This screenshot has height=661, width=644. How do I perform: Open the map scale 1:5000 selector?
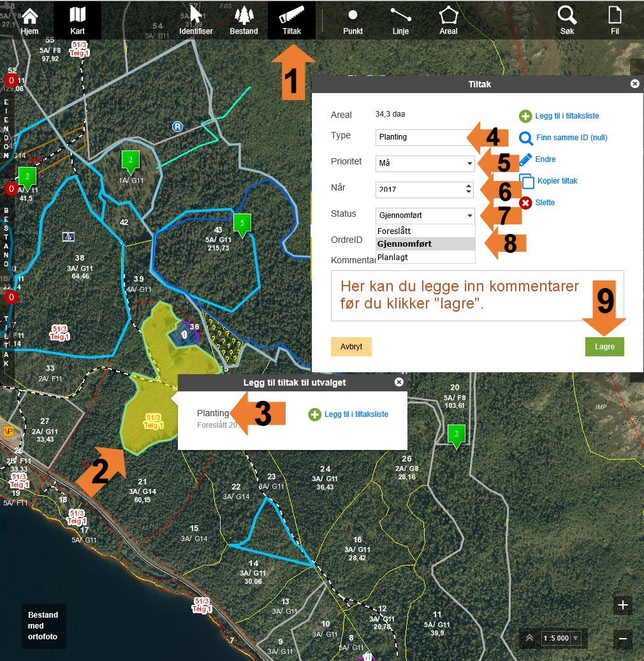[x=560, y=638]
